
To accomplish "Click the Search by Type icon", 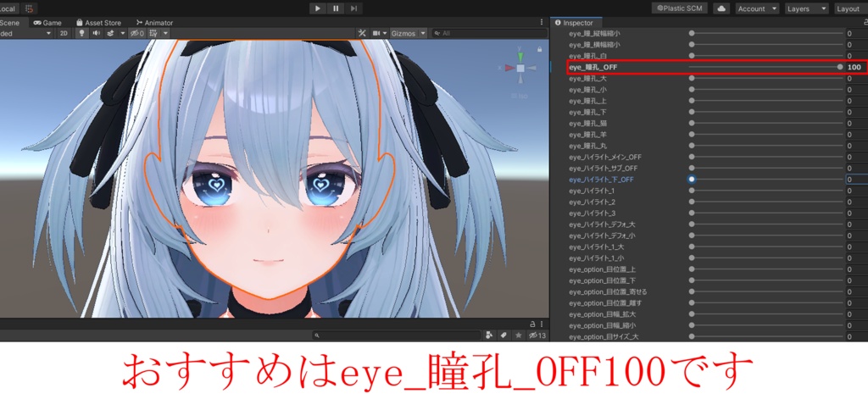I will click(x=489, y=335).
